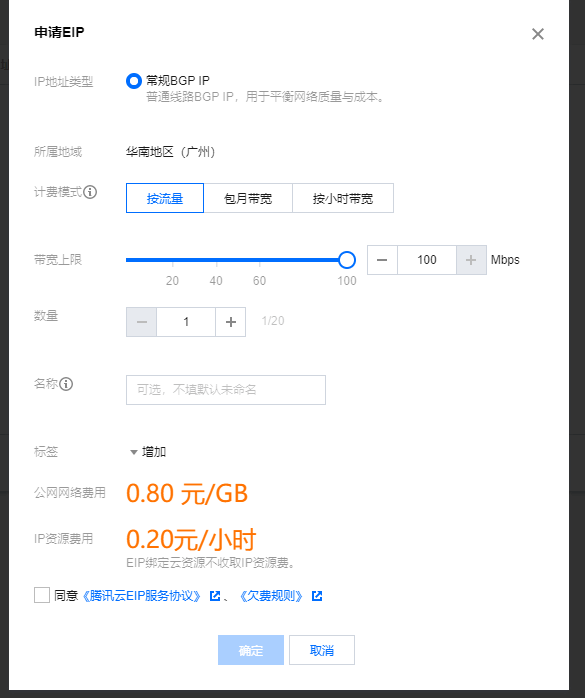
Task: Choose the 包月带宽 billing mode
Action: pos(248,198)
